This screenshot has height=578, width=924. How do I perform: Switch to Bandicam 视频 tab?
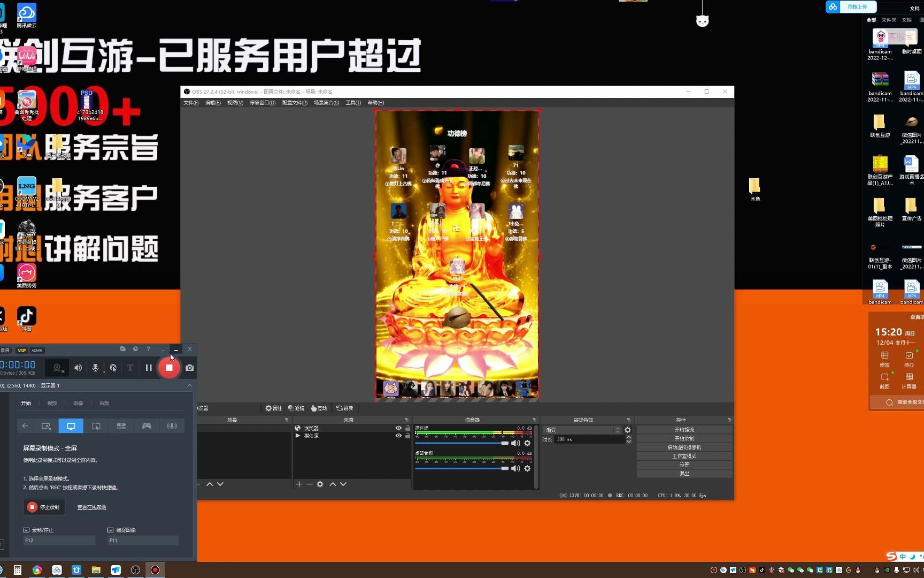point(52,403)
